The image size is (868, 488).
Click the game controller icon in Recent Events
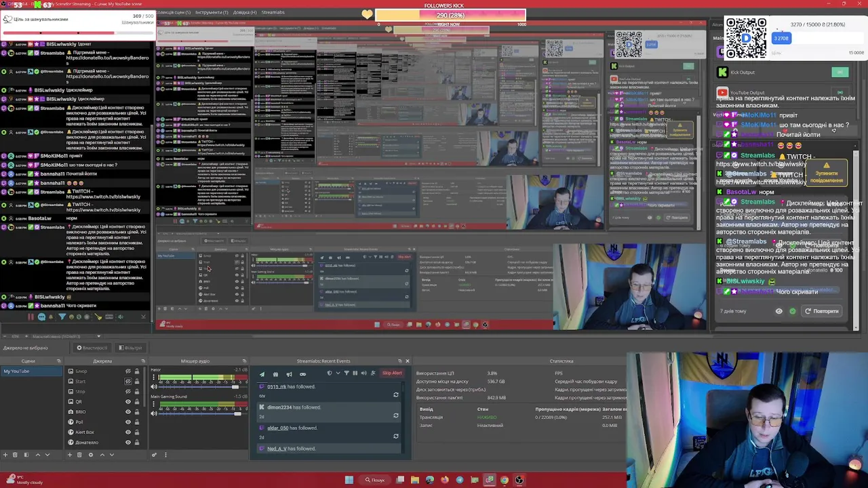point(302,374)
